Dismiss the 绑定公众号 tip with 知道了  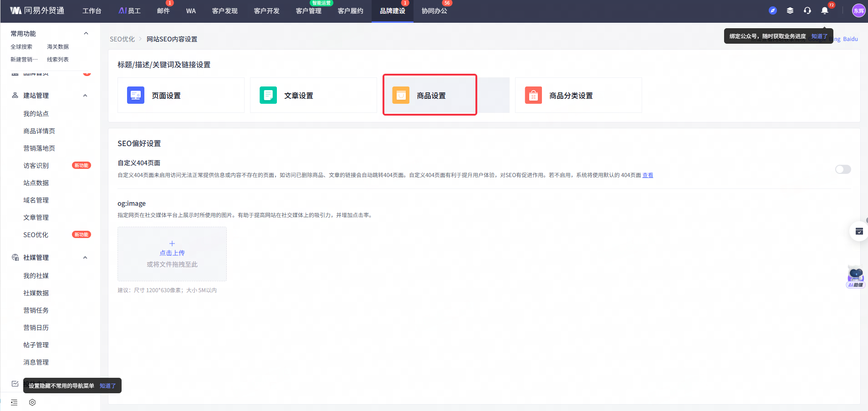[819, 36]
